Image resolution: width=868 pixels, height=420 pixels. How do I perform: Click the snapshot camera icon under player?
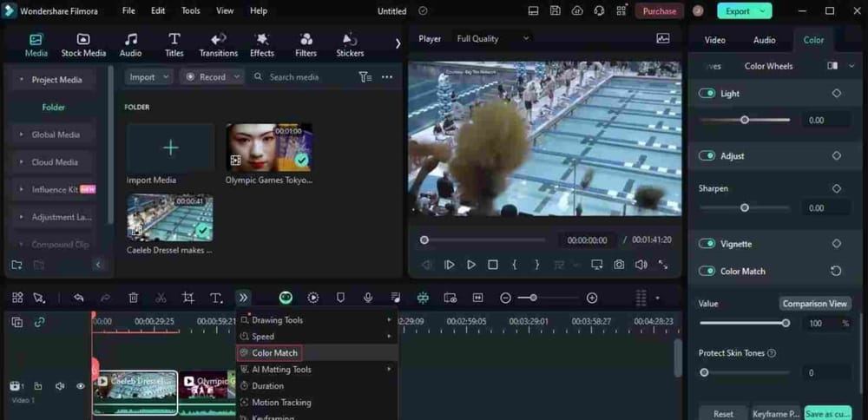click(619, 265)
